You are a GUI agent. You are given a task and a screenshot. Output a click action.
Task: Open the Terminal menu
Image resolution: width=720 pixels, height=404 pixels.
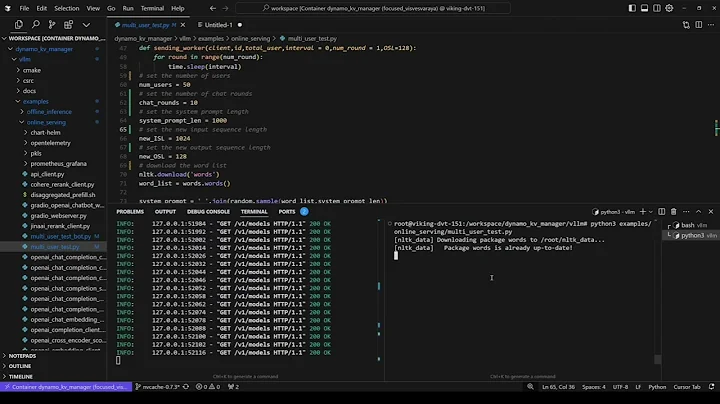[x=152, y=8]
